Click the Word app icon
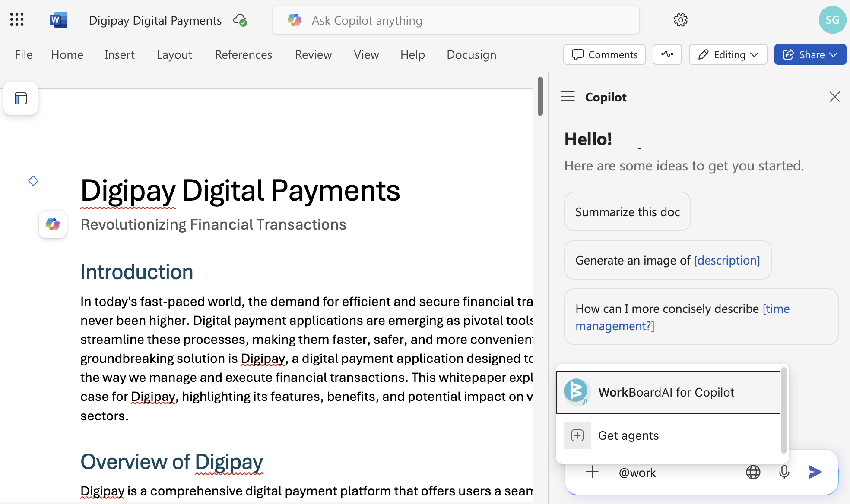The image size is (850, 504). pyautogui.click(x=58, y=20)
